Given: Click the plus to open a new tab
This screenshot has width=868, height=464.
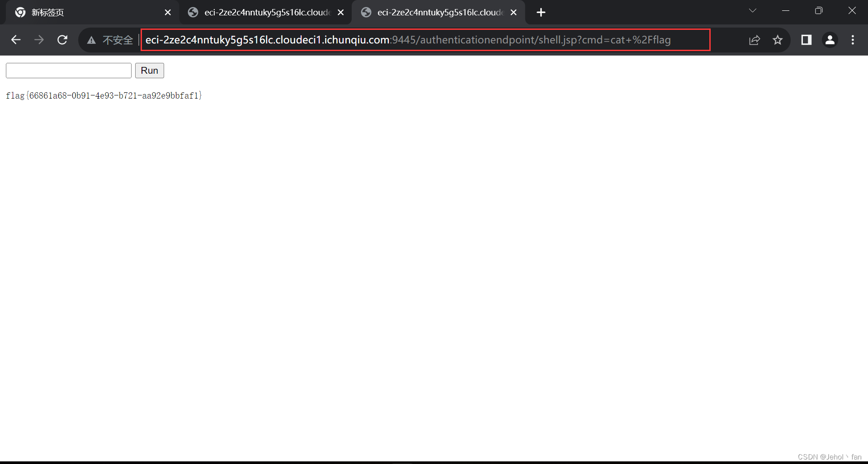Looking at the screenshot, I should (x=541, y=12).
